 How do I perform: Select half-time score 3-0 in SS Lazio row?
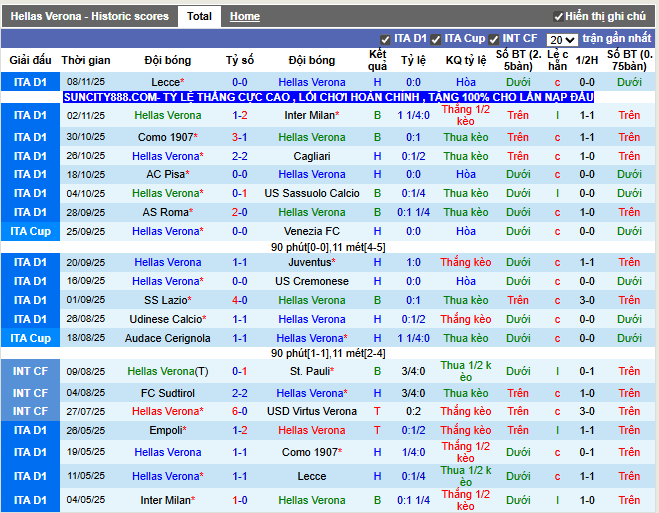(587, 300)
